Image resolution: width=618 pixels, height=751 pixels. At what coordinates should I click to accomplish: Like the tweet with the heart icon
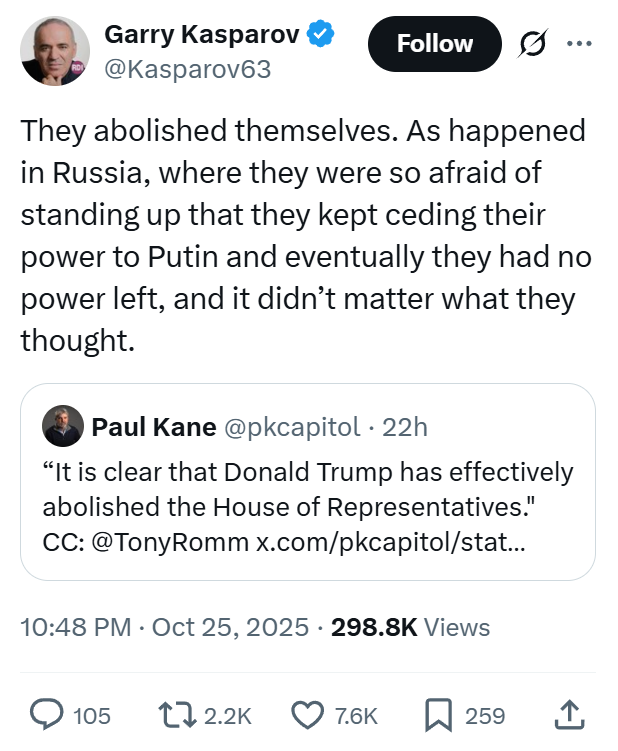[308, 715]
